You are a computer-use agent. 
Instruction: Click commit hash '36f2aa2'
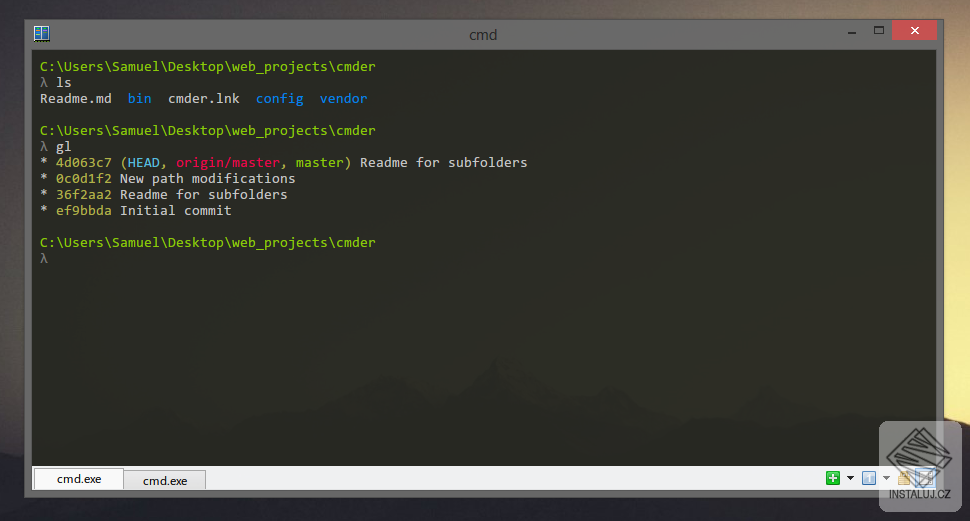(x=84, y=195)
